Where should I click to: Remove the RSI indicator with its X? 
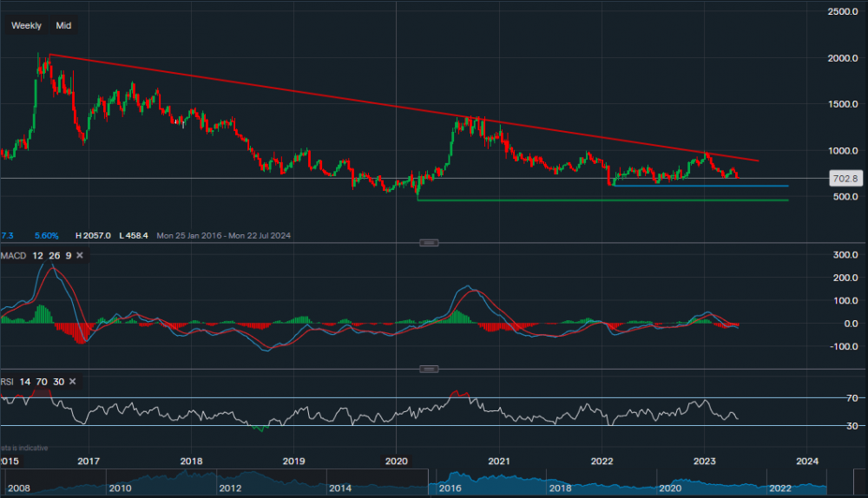point(73,382)
